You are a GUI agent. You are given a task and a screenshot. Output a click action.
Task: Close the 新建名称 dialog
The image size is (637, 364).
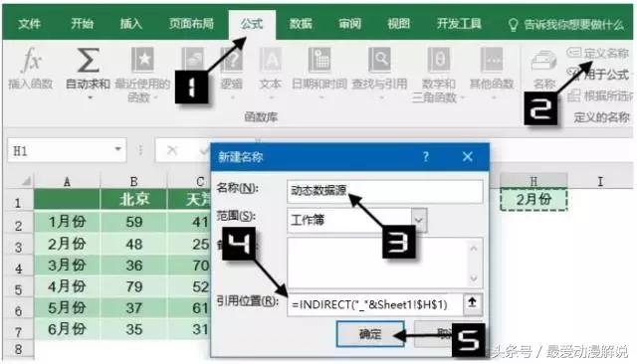pyautogui.click(x=468, y=156)
